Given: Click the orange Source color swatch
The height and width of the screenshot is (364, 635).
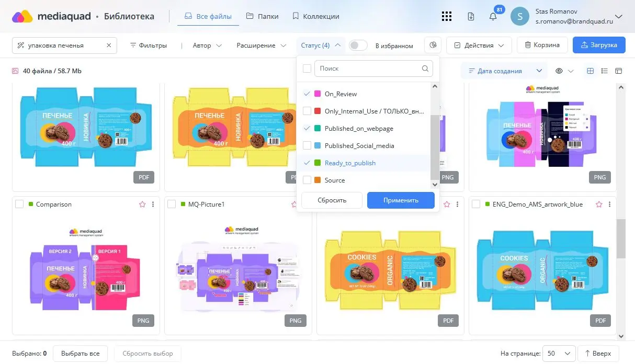Looking at the screenshot, I should (x=318, y=180).
